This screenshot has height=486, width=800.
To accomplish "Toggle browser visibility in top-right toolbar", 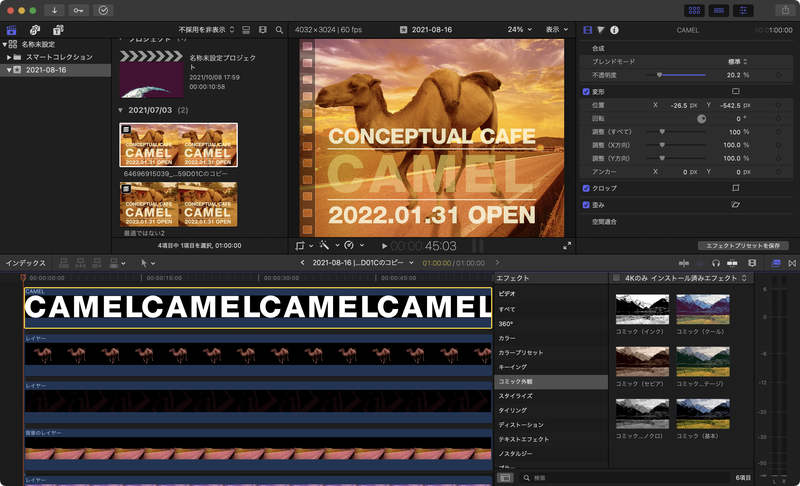I will (694, 10).
